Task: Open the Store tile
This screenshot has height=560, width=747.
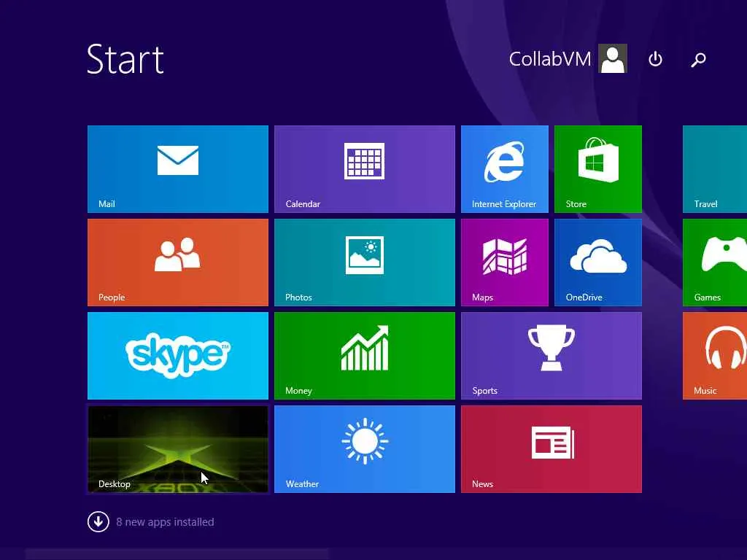Action: coord(598,169)
